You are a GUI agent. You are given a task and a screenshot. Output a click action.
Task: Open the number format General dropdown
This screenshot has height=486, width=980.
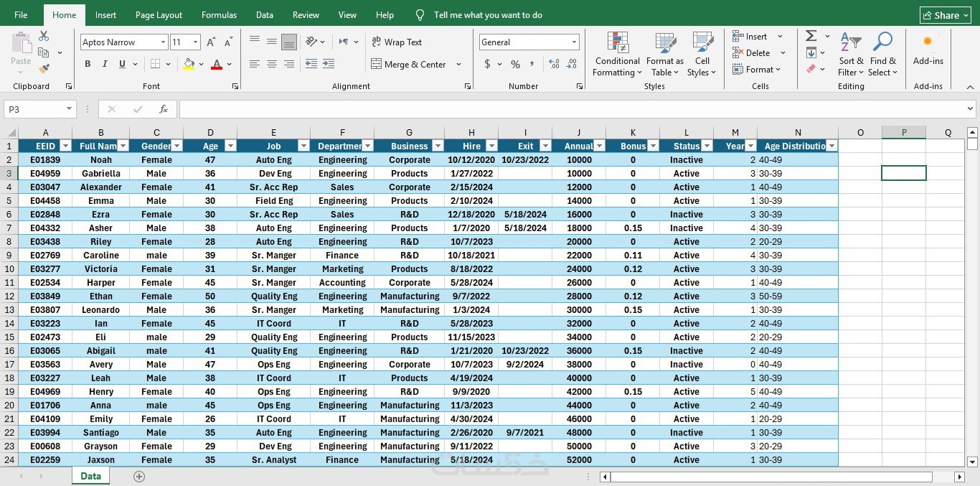coord(574,42)
